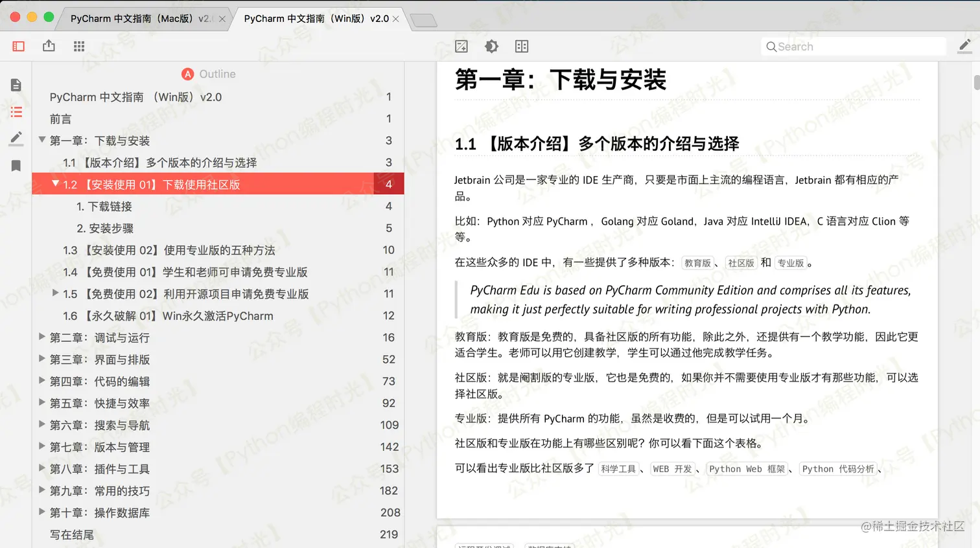This screenshot has width=980, height=548.
Task: Close the Mac版 document tab
Action: 222,19
